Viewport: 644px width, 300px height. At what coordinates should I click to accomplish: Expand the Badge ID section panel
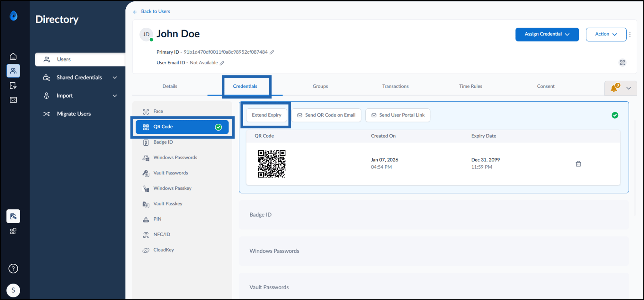click(x=434, y=215)
